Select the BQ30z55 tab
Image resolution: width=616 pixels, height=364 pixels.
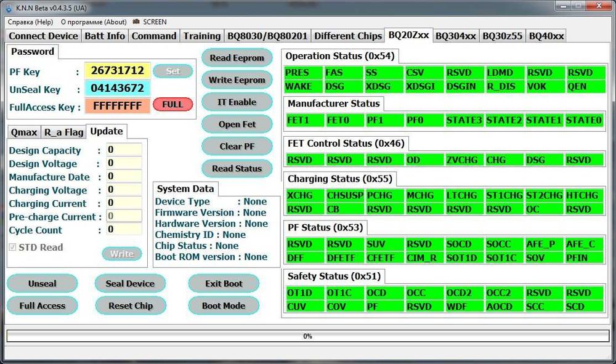click(502, 36)
